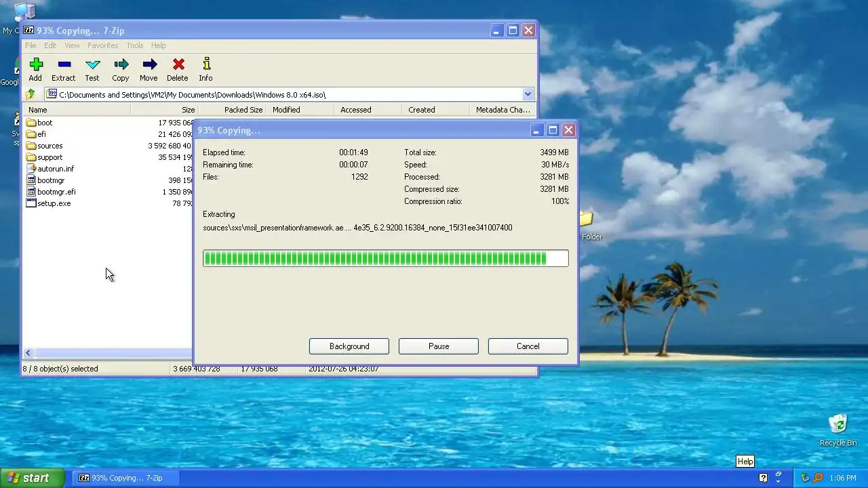Cancel the copying operation
The height and width of the screenshot is (488, 868).
528,346
